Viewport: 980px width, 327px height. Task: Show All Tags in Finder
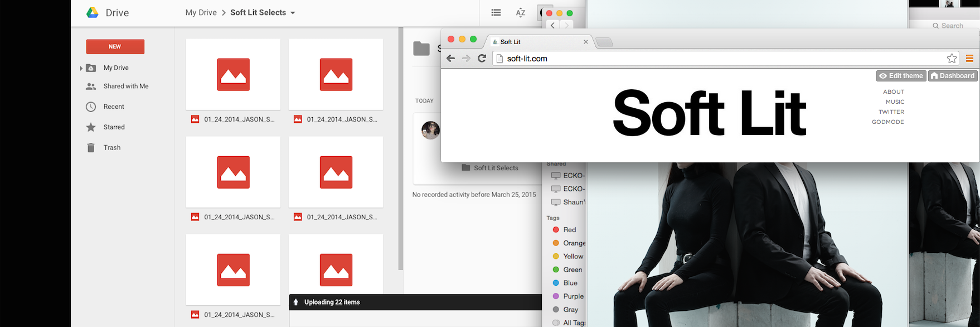(x=569, y=323)
